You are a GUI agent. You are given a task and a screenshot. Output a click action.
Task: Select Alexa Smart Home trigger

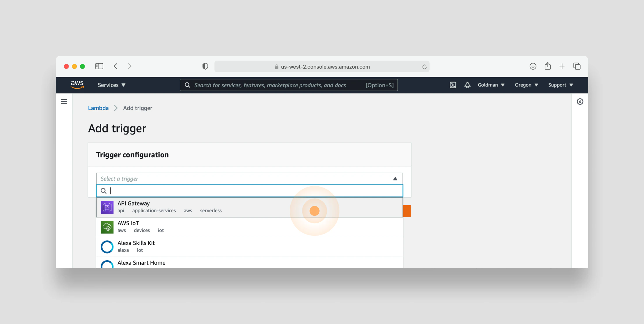pos(249,263)
